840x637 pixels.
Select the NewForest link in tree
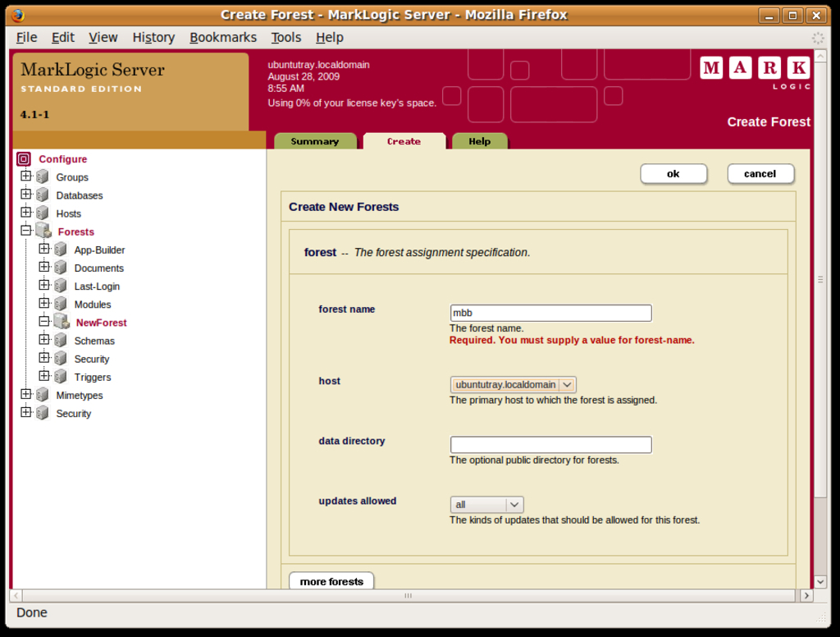click(x=101, y=323)
